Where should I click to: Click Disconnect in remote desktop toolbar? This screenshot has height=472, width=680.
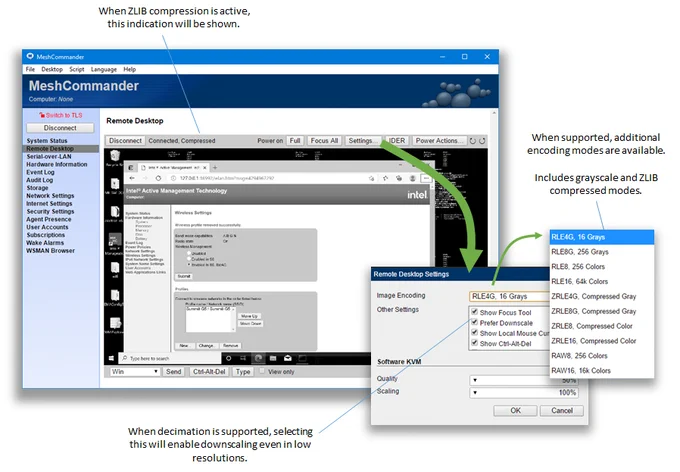[125, 141]
